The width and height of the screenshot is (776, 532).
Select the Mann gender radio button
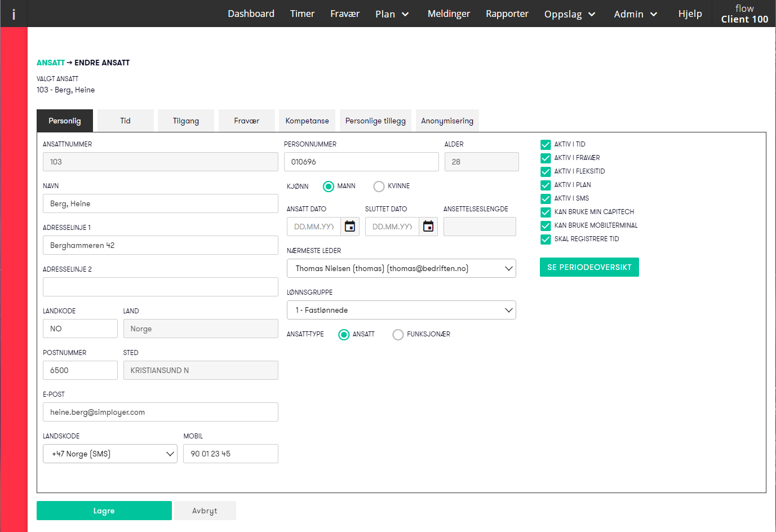(329, 186)
